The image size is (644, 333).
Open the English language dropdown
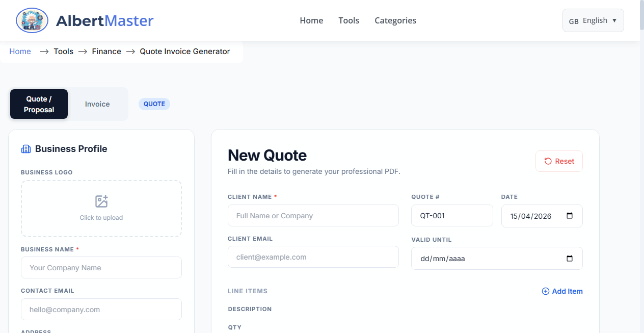[x=593, y=20]
